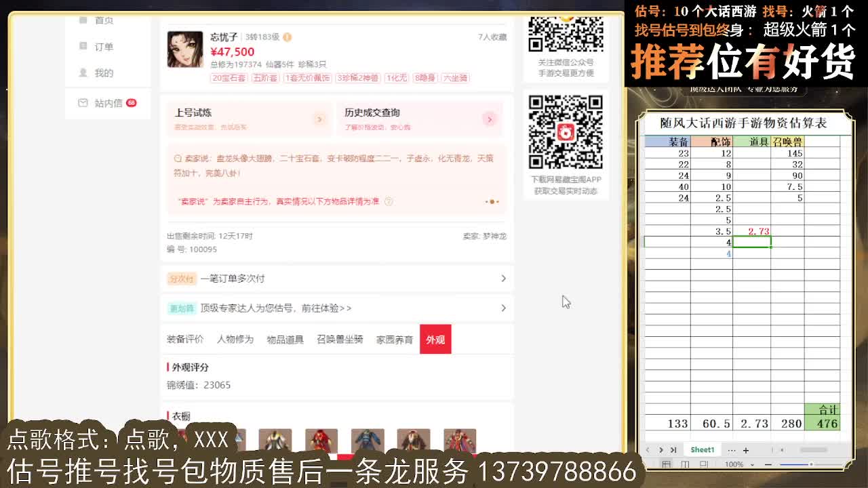This screenshot has height=488, width=868.
Task: Expand the 上号试炼 card arrow
Action: pyautogui.click(x=319, y=119)
